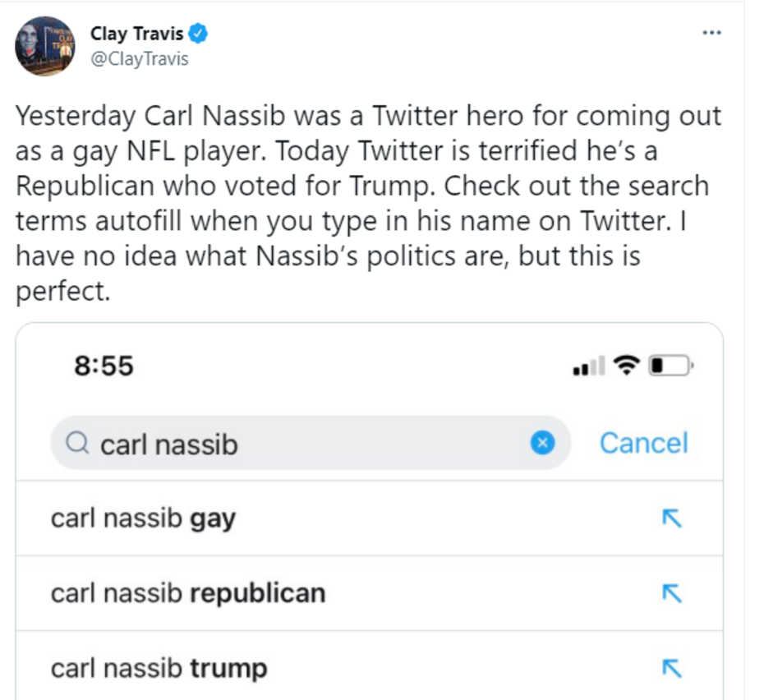Click Clay Travis's profile avatar
The image size is (764, 700).
45,46
